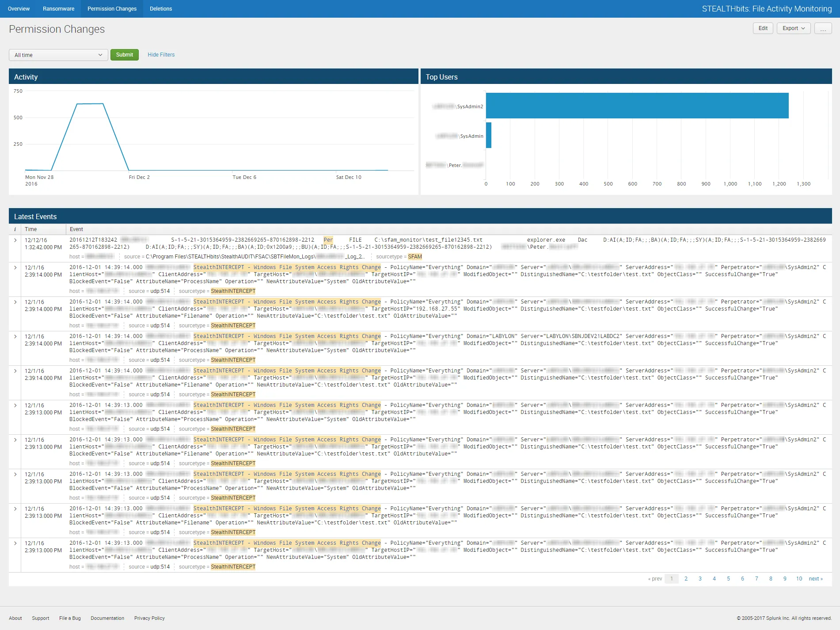Go to page 9 of events
The image size is (840, 630).
785,579
